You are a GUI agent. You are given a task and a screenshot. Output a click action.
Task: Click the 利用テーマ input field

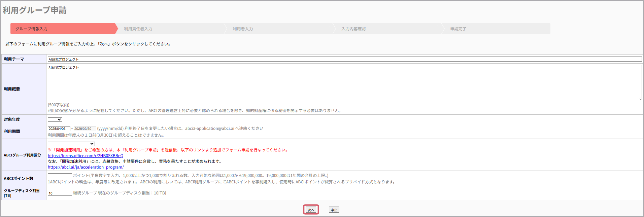[345, 59]
